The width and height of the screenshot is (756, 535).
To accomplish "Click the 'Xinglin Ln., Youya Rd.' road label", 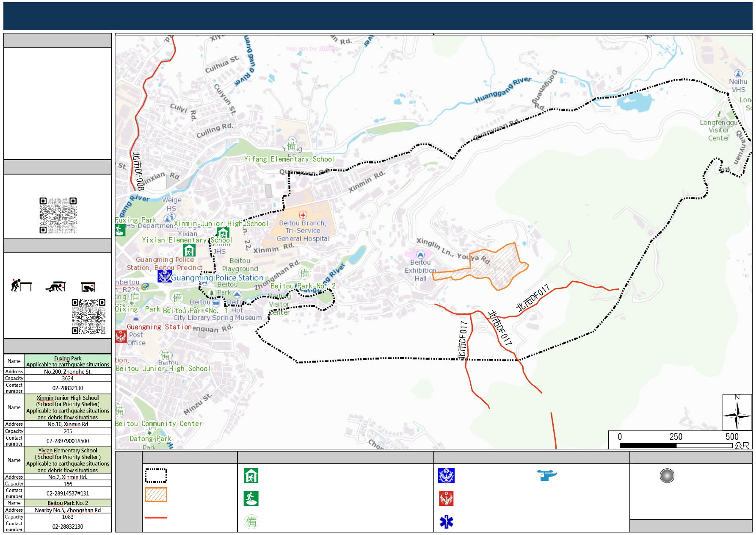I will tap(453, 251).
